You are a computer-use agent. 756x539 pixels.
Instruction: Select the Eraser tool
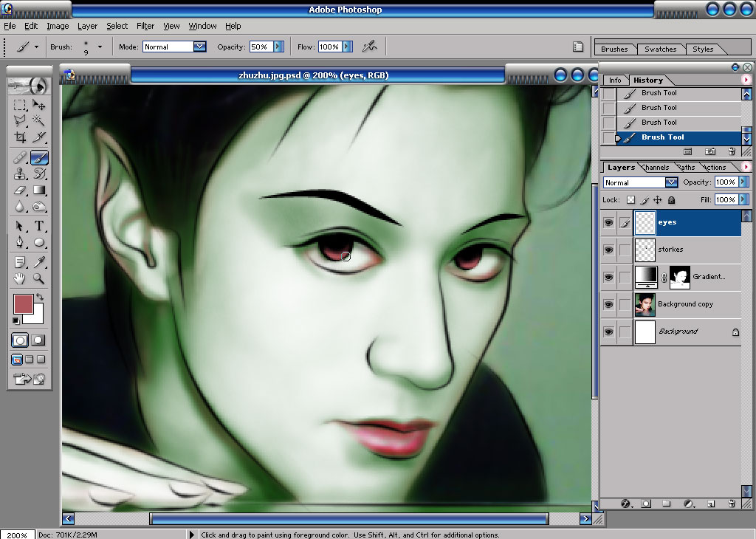click(x=20, y=190)
